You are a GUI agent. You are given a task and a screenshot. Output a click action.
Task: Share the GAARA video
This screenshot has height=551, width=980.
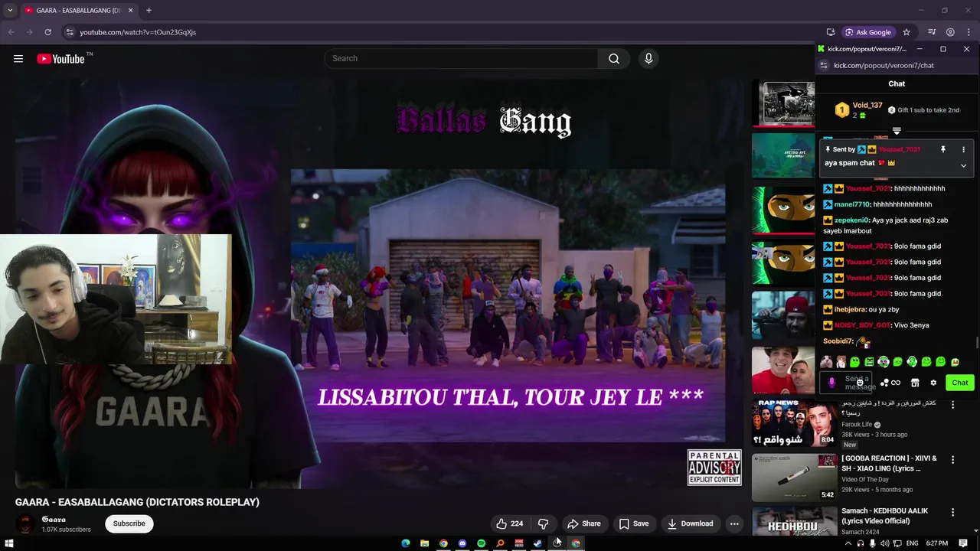coord(583,523)
